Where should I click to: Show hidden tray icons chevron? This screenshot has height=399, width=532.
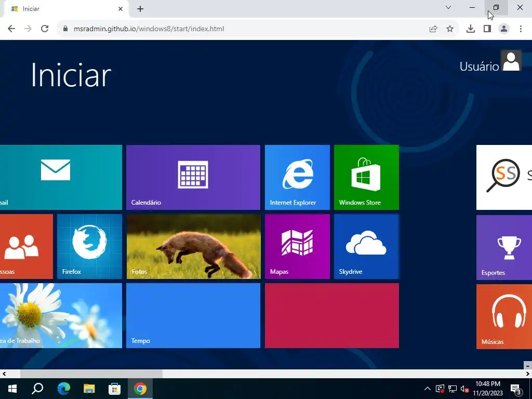coord(428,389)
